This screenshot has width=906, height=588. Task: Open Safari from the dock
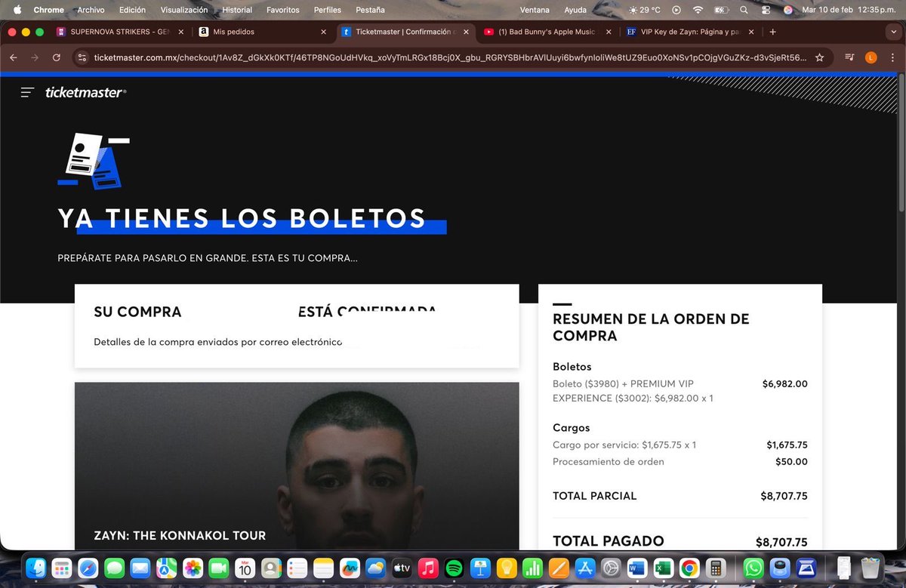tap(89, 568)
